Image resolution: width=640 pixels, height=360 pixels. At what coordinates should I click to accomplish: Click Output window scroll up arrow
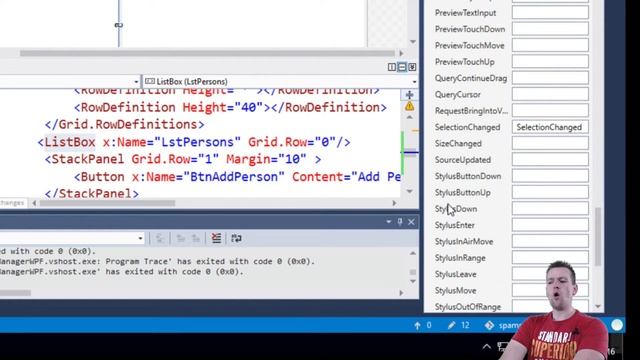[x=413, y=253]
